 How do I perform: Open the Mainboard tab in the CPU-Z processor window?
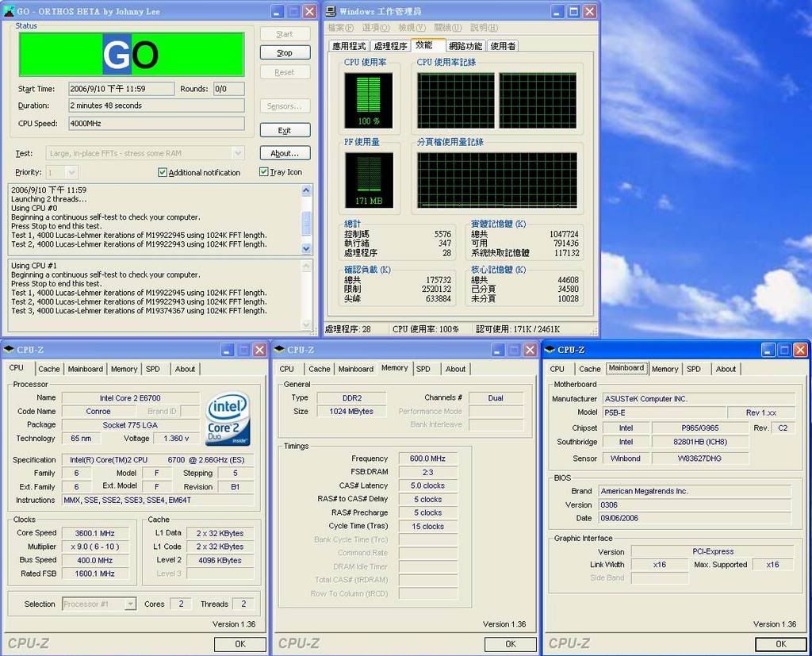(x=86, y=369)
